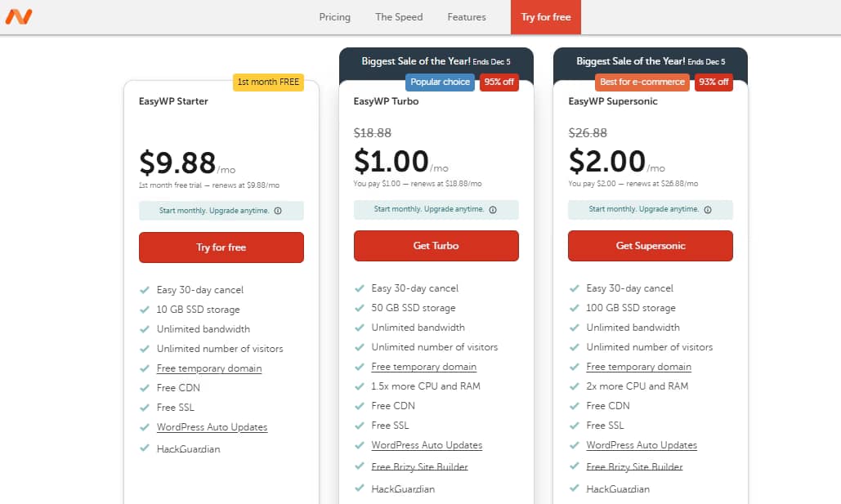This screenshot has height=504, width=841.
Task: Click the checkmark beside Unlimited bandwidth in Starter
Action: coord(145,328)
